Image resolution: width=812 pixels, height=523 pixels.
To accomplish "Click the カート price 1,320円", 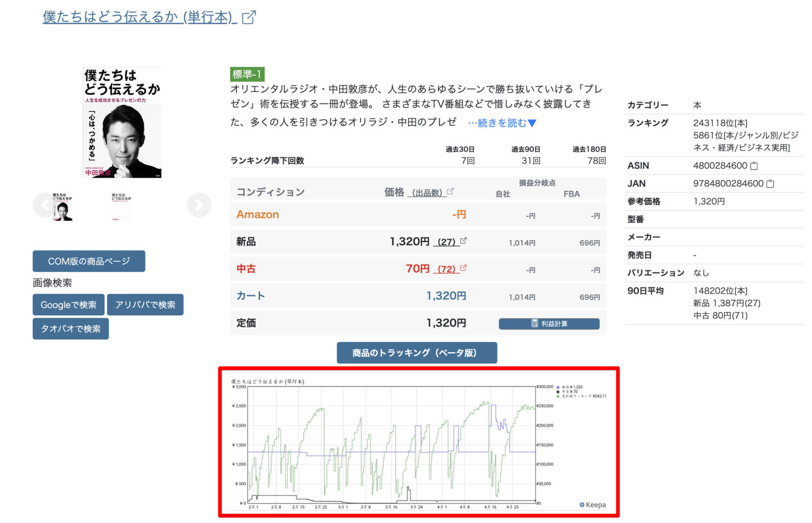I will click(x=446, y=296).
